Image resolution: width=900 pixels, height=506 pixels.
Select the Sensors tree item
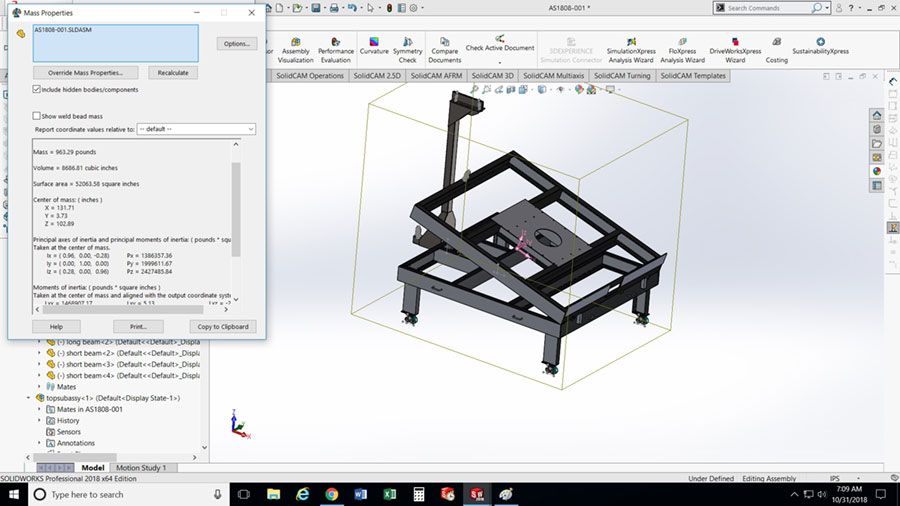click(x=68, y=431)
